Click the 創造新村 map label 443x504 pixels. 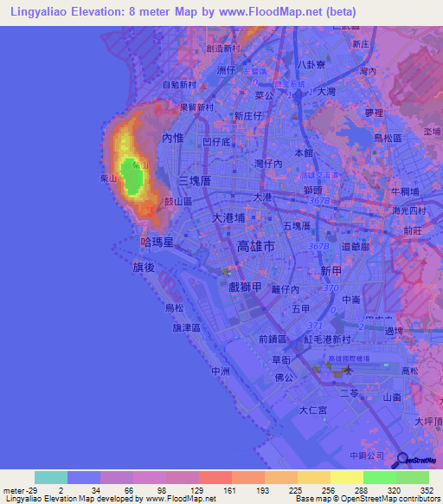point(223,48)
